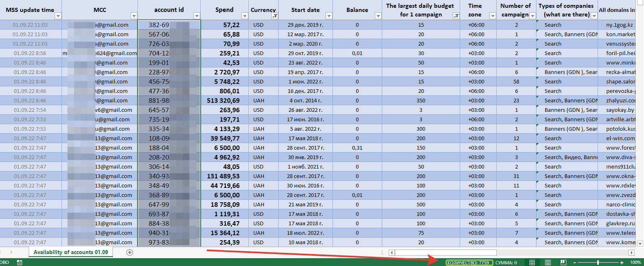644x266 pixels.
Task: Click the add new sheet plus button
Action: pos(130,252)
